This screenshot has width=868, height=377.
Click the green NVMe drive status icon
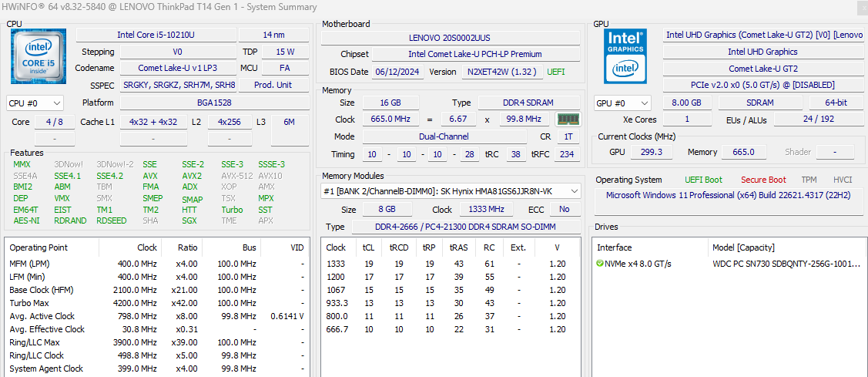(x=600, y=264)
